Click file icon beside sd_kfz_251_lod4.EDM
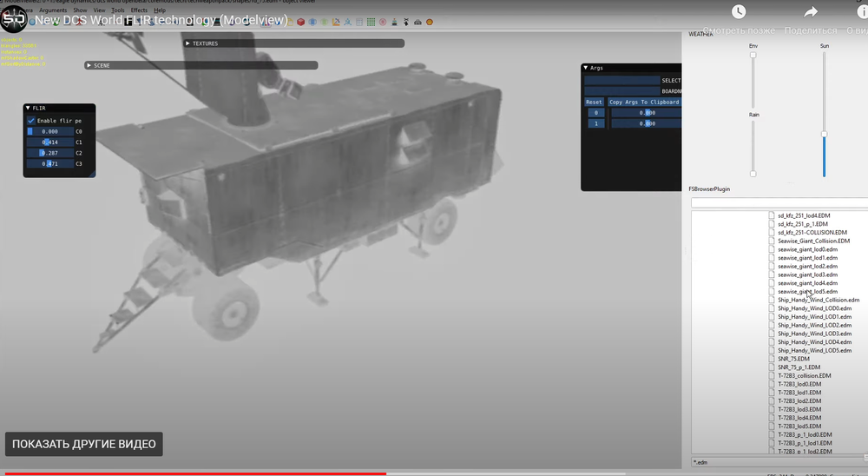The image size is (868, 476). [772, 215]
